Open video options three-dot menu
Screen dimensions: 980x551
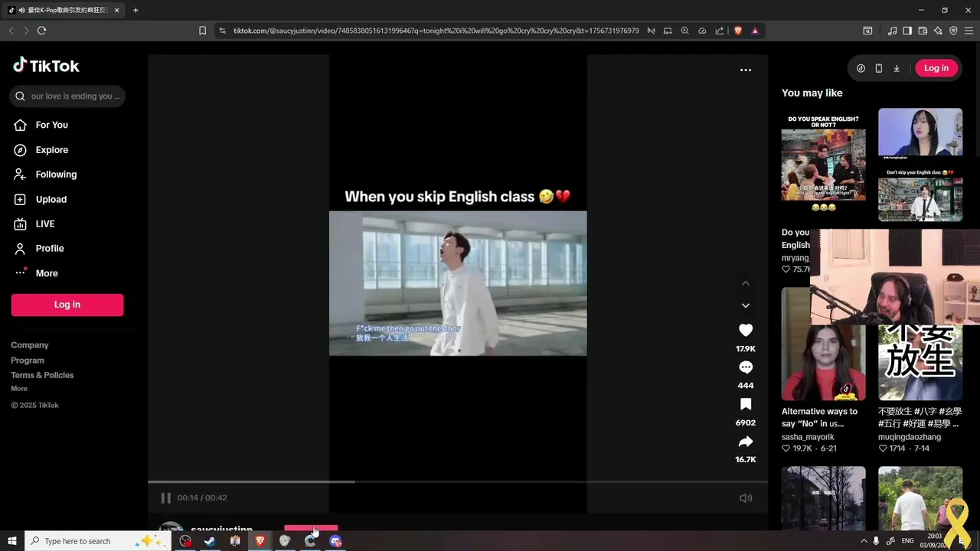click(746, 70)
